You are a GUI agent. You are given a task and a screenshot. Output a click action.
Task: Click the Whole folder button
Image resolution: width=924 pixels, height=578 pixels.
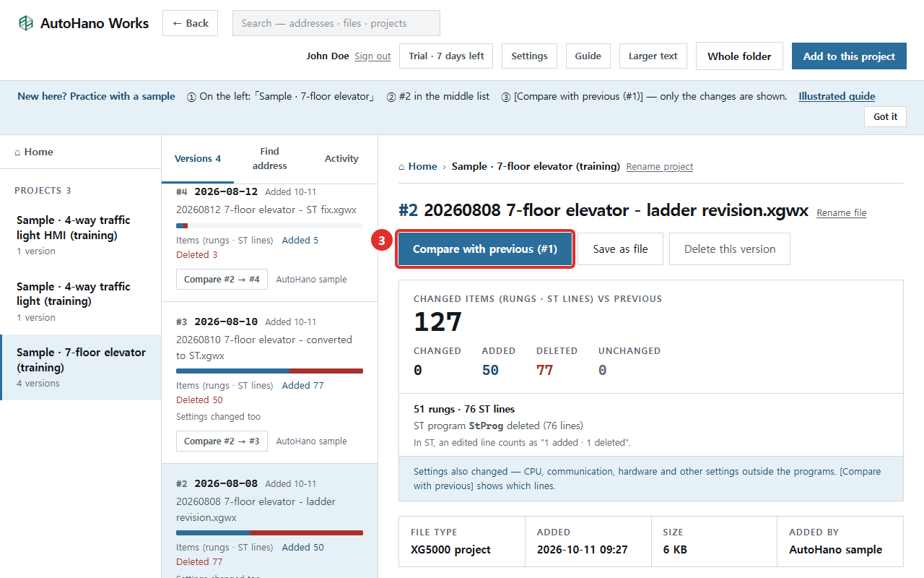(739, 56)
